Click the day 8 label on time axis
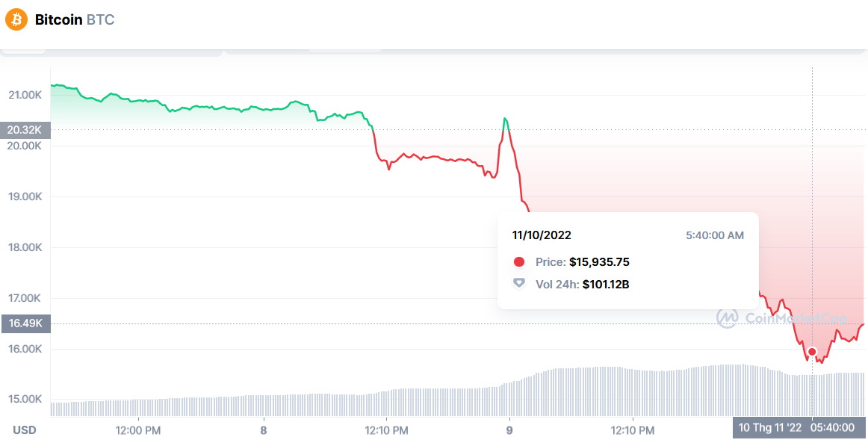868x440 pixels. [264, 430]
